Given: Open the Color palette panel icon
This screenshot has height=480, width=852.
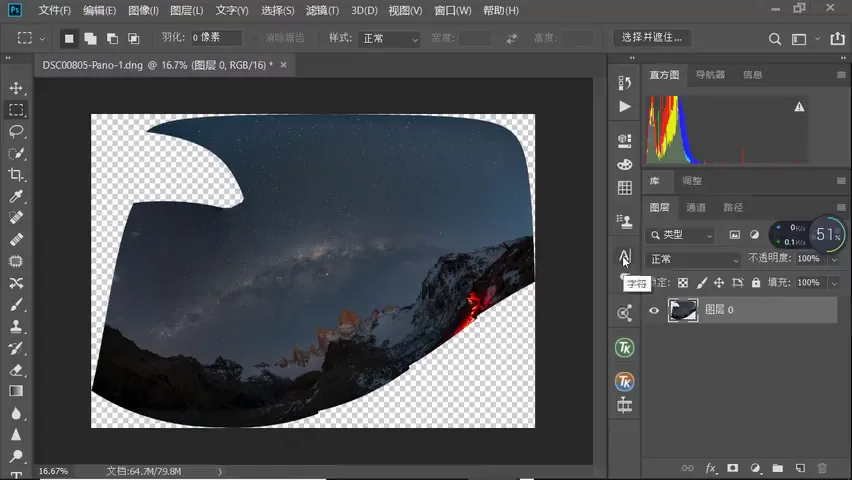Looking at the screenshot, I should click(625, 164).
